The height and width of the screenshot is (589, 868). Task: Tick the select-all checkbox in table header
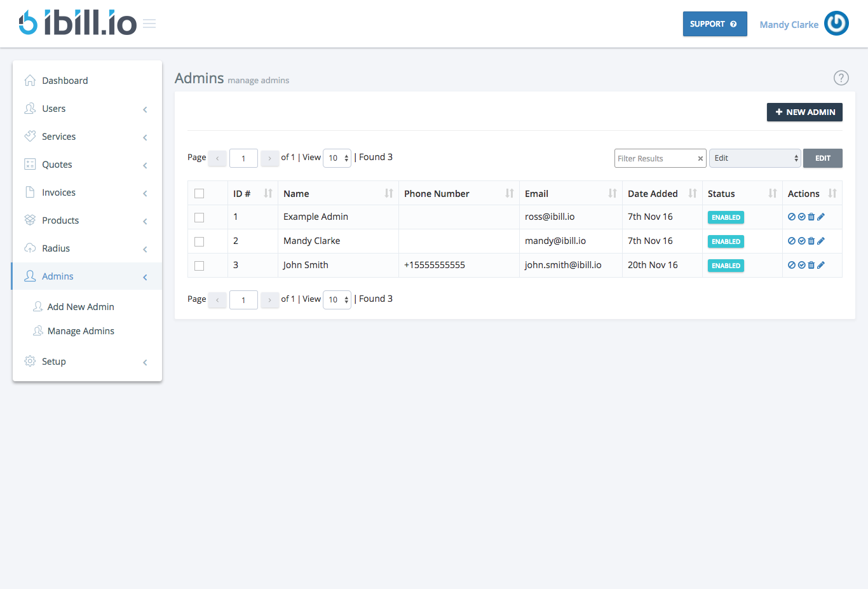200,194
